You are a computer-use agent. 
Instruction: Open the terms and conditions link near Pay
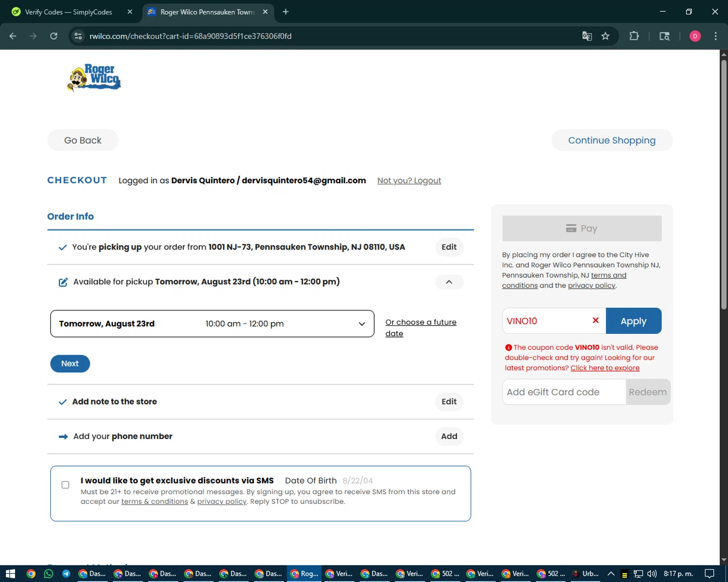564,280
